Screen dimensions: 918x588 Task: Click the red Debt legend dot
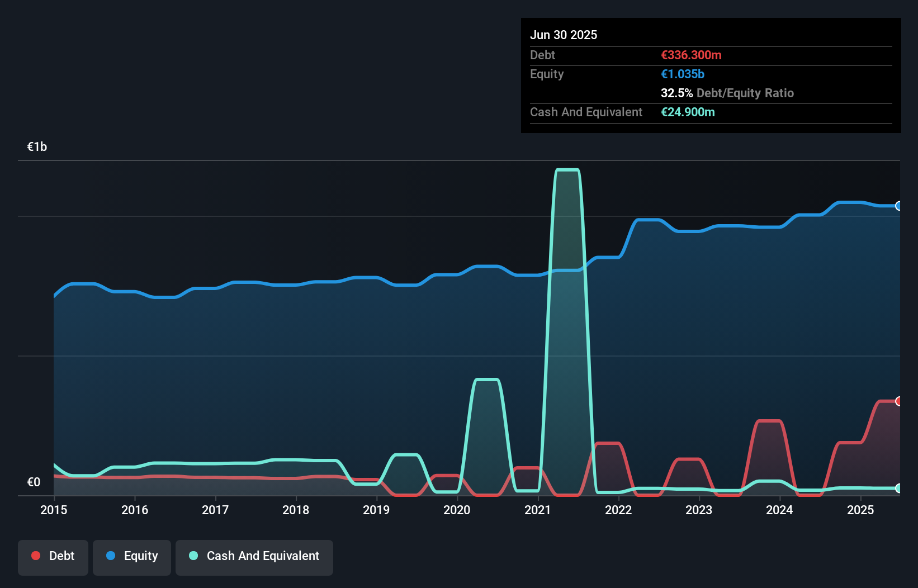[x=35, y=556]
